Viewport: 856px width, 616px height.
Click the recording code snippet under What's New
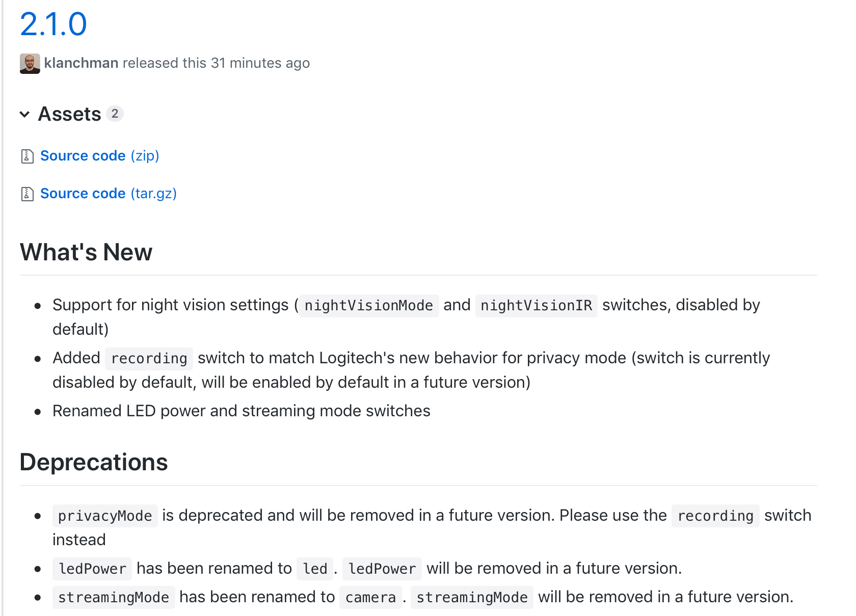[x=149, y=359]
